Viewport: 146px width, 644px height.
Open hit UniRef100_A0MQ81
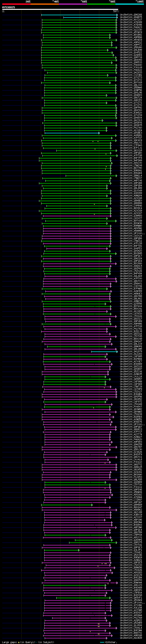click(x=131, y=135)
